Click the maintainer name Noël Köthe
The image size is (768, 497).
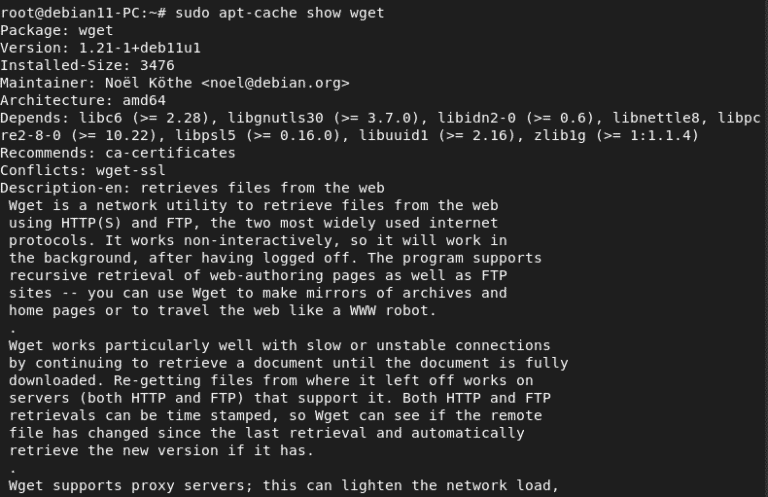[x=148, y=83]
